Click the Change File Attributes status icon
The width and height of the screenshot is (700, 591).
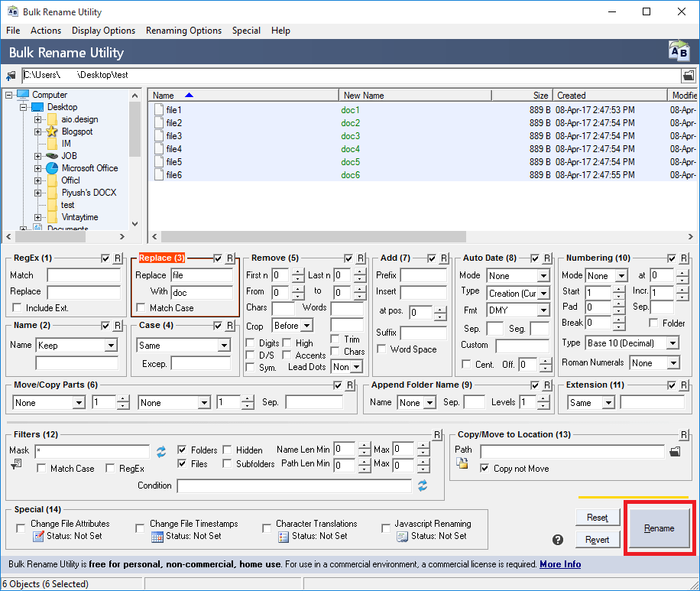point(38,536)
